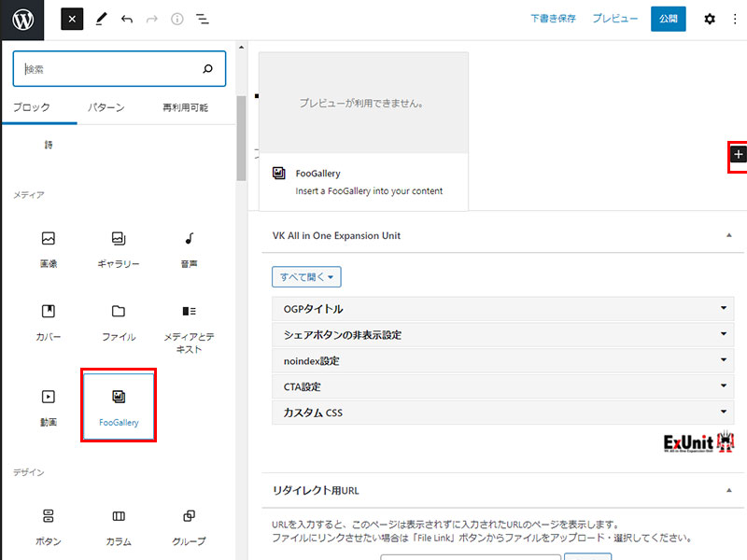
Task: Select the pencil edit tool
Action: (x=101, y=19)
